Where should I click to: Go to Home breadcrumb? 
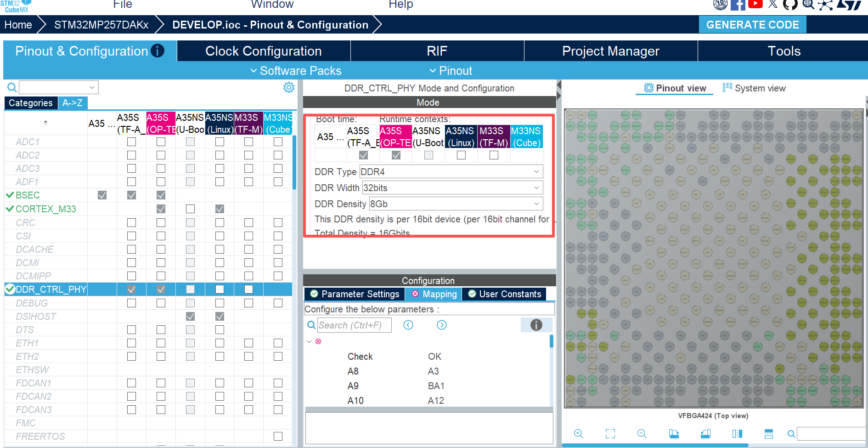click(18, 25)
